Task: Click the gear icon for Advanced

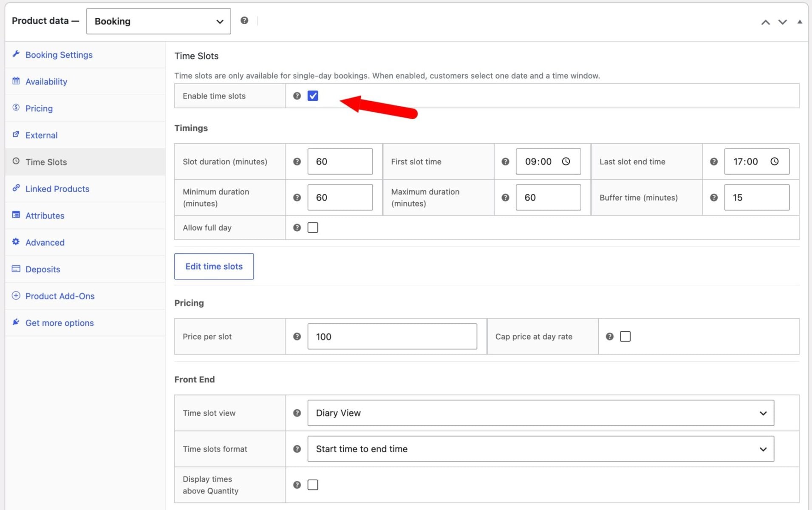Action: pos(16,241)
